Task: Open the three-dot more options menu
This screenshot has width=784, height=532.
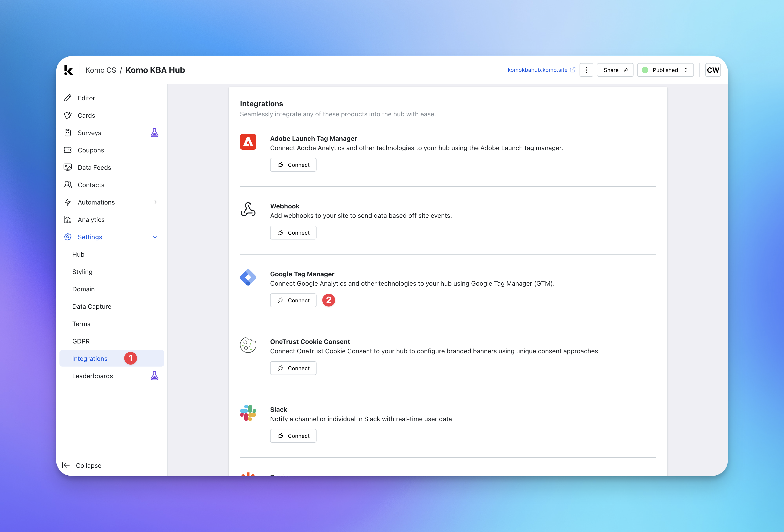Action: [586, 70]
